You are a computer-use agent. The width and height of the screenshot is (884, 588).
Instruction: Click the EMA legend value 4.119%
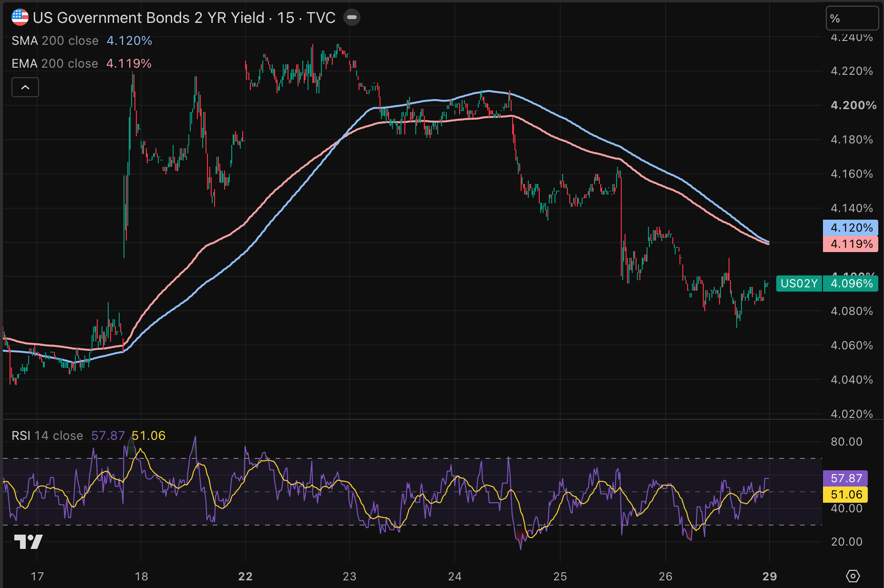[129, 63]
